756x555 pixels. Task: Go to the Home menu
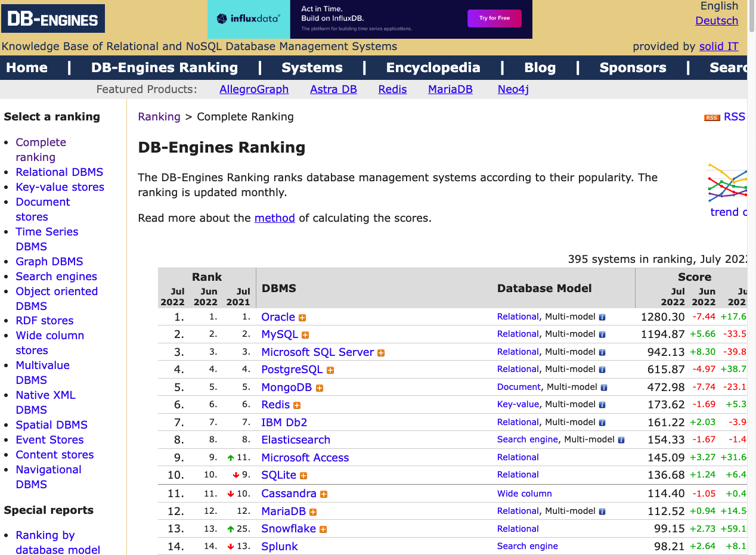pyautogui.click(x=27, y=67)
